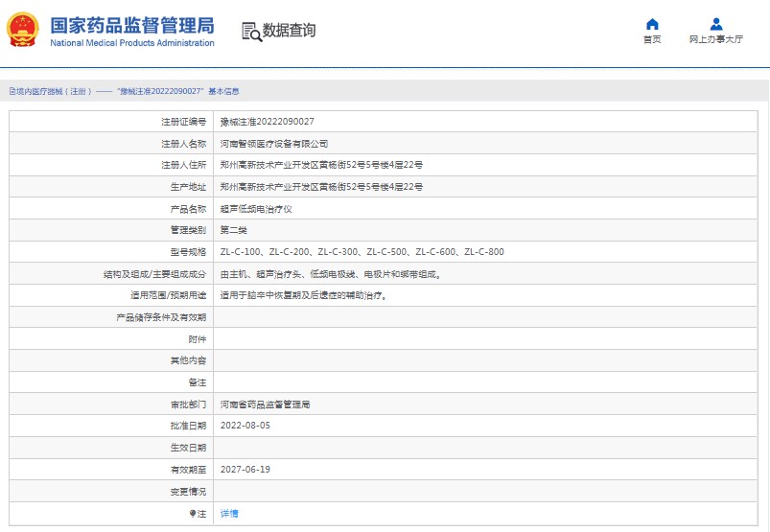Click the 适用范围 intended use value
Screen dimensions: 770x532
pos(304,295)
